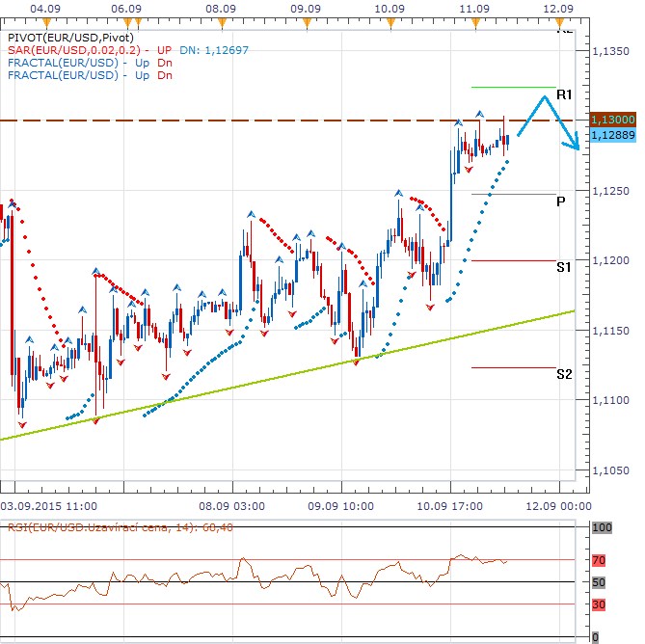Click the second FRACTAL(EUR/USD) indicator label

click(x=65, y=74)
